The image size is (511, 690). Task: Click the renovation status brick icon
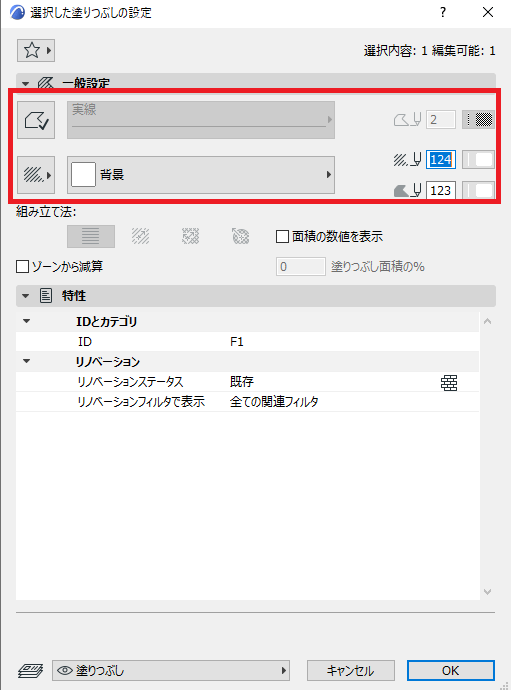click(x=449, y=383)
